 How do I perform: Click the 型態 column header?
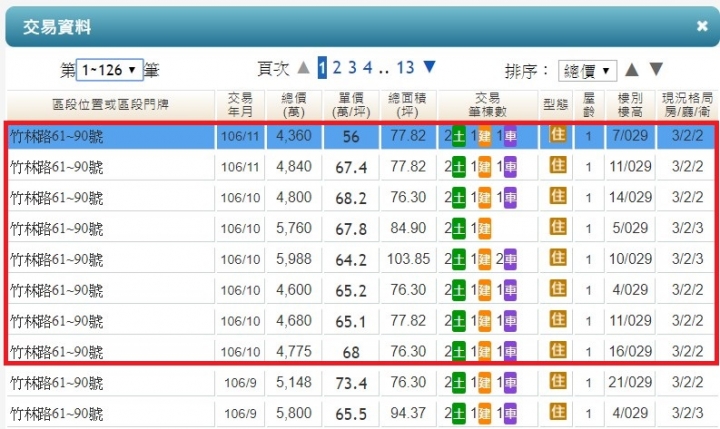pyautogui.click(x=556, y=105)
